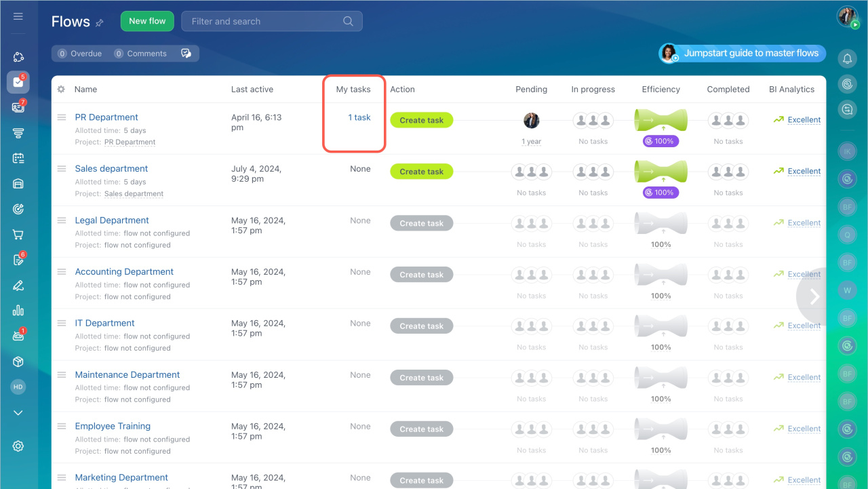This screenshot has width=868, height=489.
Task: Click the Sales department efficiency 100% indicator
Action: (x=660, y=193)
